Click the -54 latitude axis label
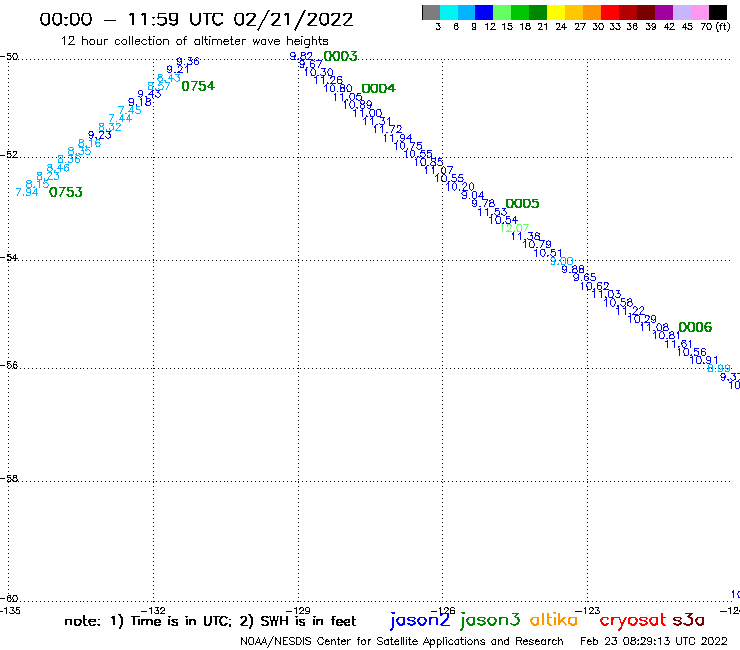The height and width of the screenshot is (650, 740). point(9,258)
